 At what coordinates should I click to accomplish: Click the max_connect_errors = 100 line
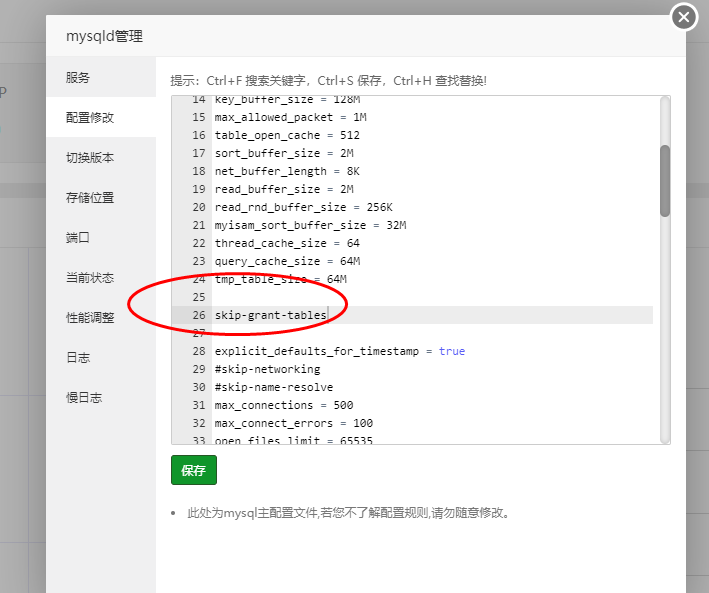point(293,423)
